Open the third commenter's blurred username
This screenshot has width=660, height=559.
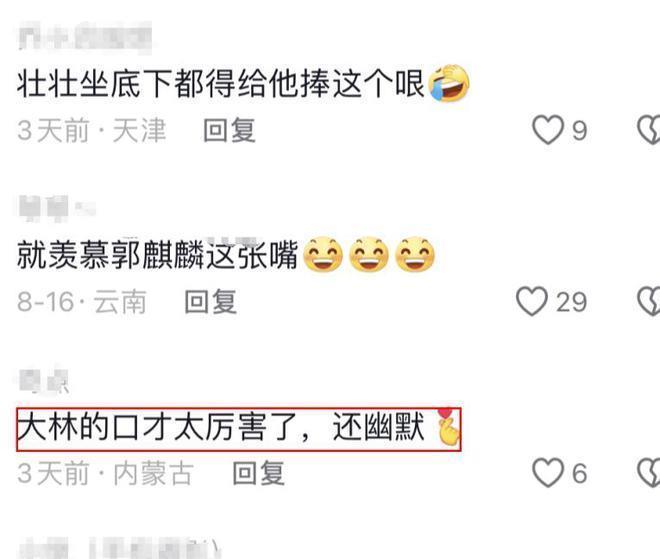coord(43,381)
